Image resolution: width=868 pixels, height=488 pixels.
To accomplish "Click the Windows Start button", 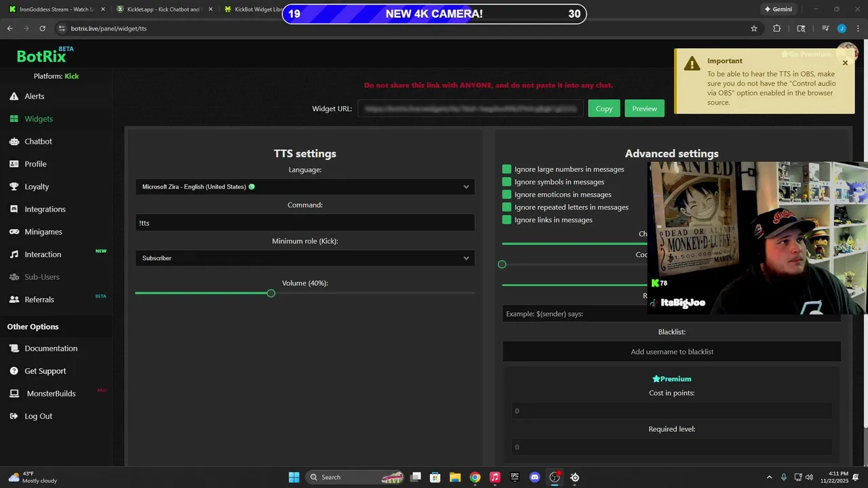I will point(294,477).
